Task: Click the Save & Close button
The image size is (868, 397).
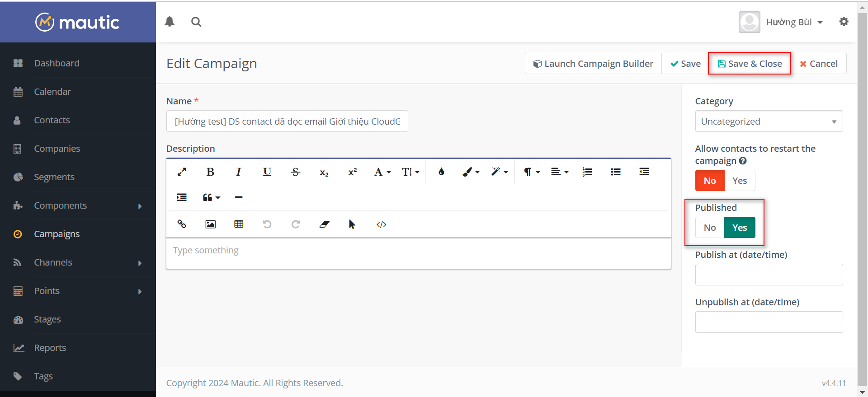Action: tap(750, 64)
